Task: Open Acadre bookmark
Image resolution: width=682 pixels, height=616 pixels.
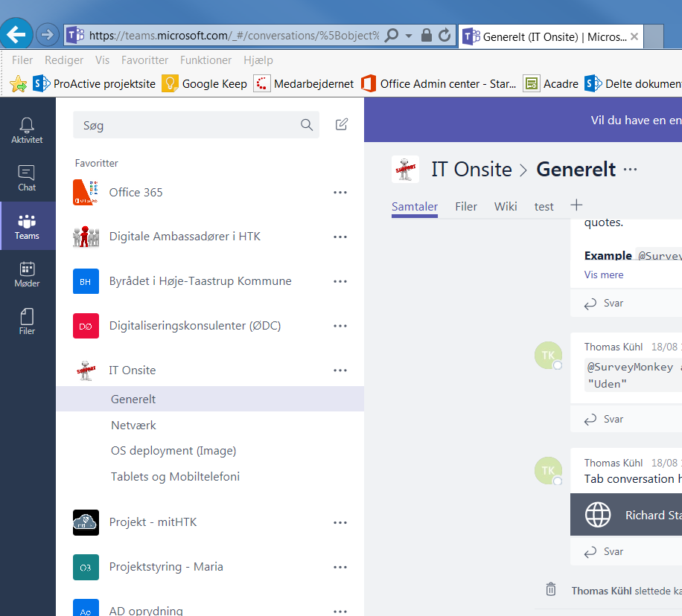Action: [551, 84]
